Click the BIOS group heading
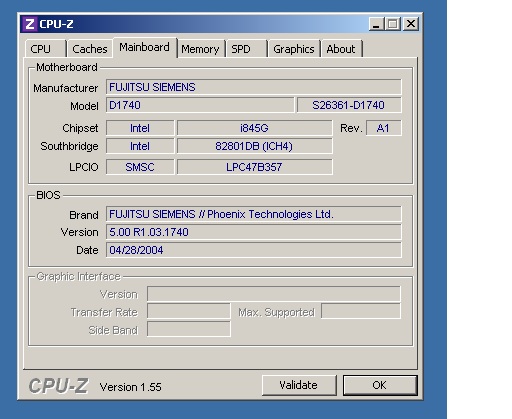The height and width of the screenshot is (419, 512). (x=48, y=195)
